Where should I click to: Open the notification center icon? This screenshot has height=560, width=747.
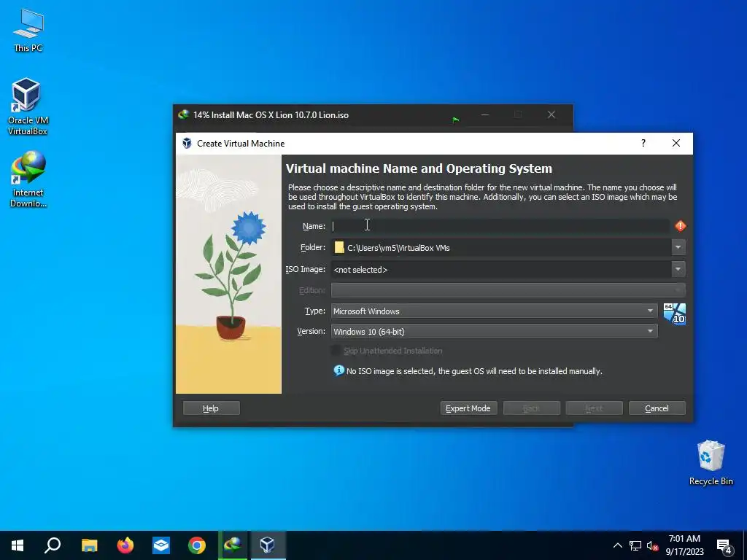[724, 546]
